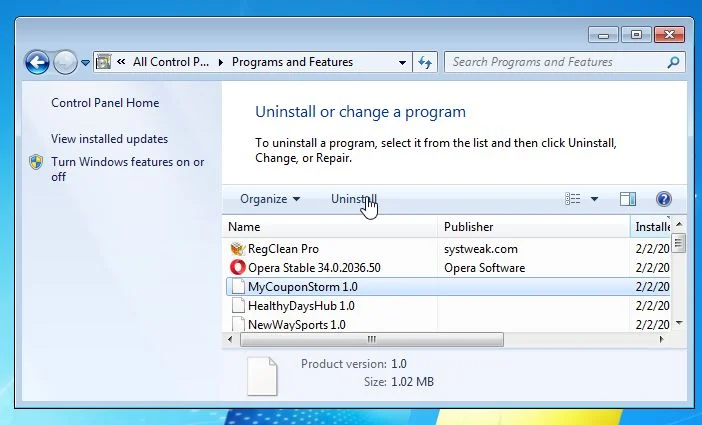Navigate to All Control Panel Items breadcrumb

pos(171,62)
